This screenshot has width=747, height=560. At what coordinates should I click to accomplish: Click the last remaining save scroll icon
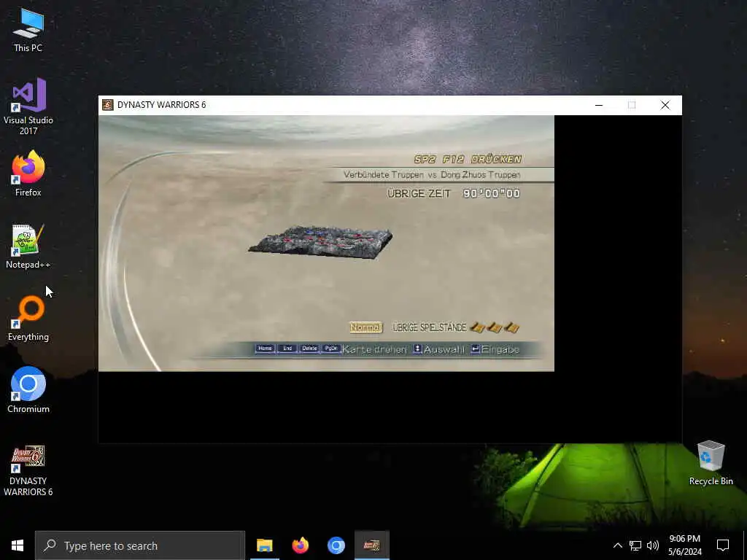[x=511, y=327]
